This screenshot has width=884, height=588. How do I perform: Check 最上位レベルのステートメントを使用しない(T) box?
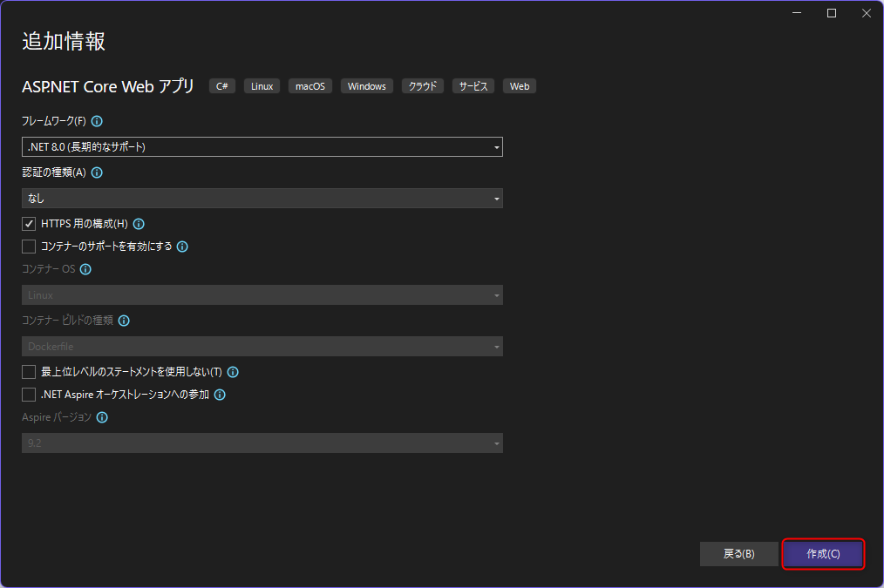[29, 372]
